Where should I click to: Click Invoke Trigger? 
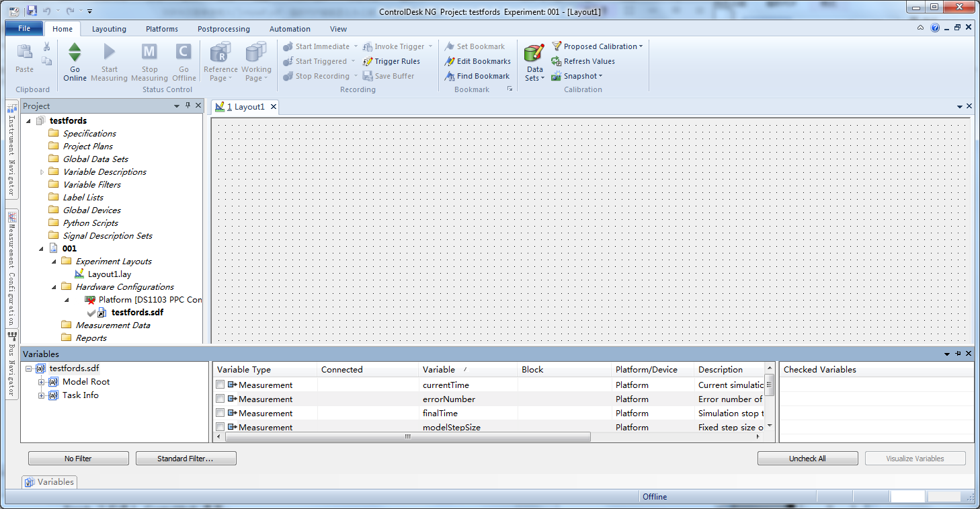pyautogui.click(x=393, y=46)
